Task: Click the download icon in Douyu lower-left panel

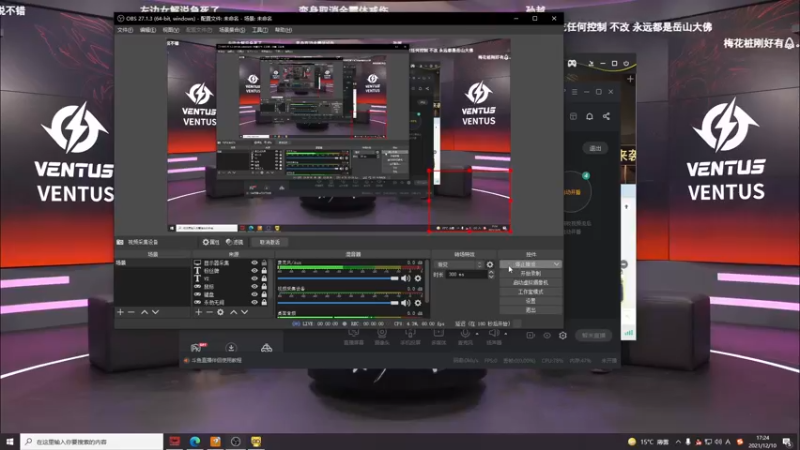Action: coord(231,348)
